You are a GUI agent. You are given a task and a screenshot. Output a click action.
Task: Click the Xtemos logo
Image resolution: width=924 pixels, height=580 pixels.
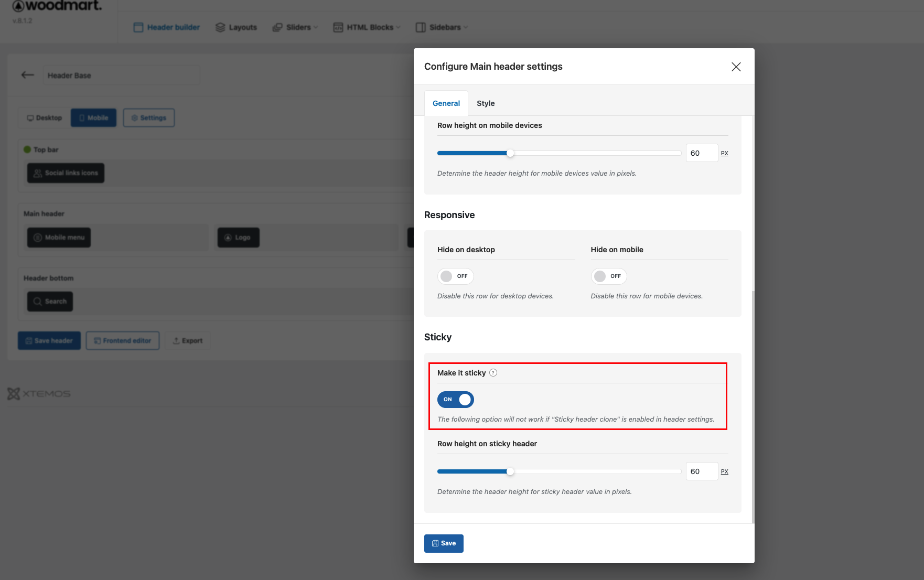click(39, 394)
